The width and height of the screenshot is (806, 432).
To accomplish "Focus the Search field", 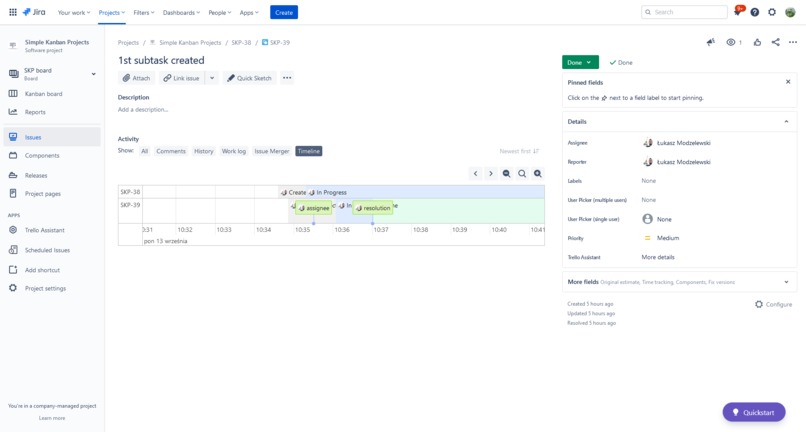I will coord(684,12).
